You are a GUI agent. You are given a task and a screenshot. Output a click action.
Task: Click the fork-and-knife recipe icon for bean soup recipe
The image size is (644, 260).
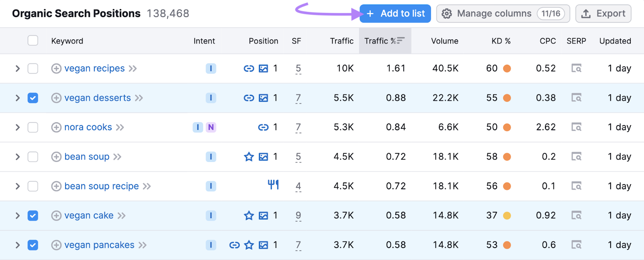[273, 185]
